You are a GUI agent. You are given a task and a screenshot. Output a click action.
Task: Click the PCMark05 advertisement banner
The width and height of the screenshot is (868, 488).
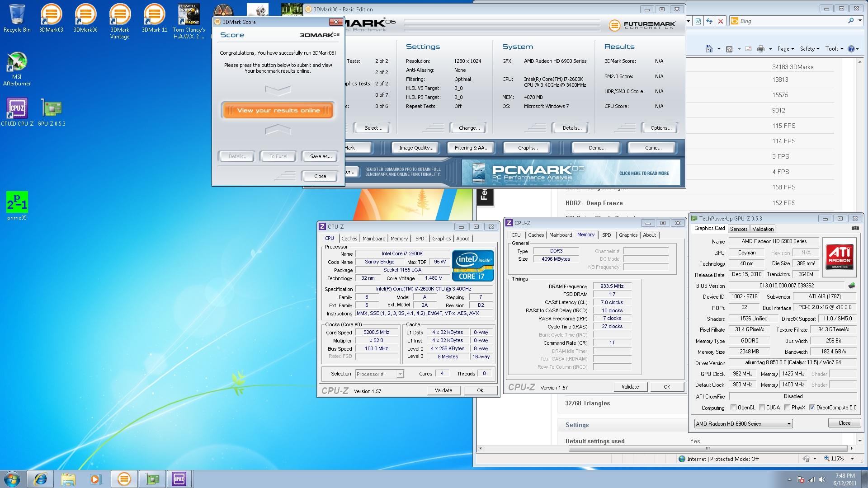[x=571, y=173]
